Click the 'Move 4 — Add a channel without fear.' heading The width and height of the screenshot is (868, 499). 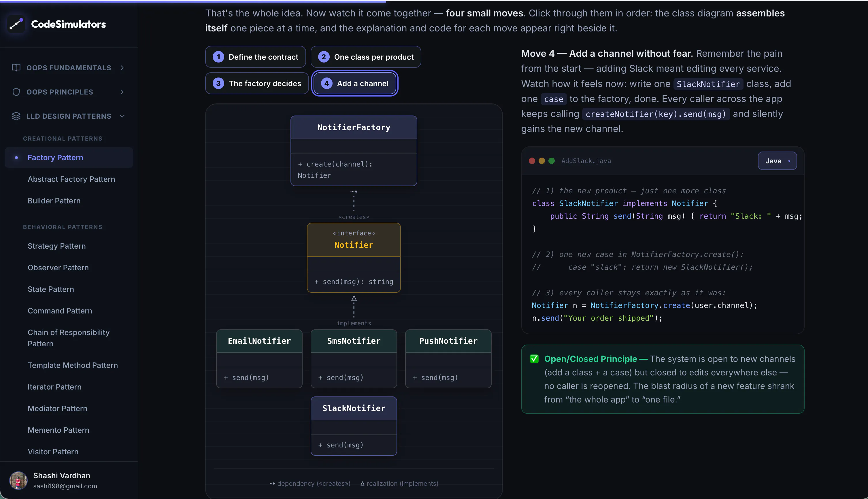607,54
